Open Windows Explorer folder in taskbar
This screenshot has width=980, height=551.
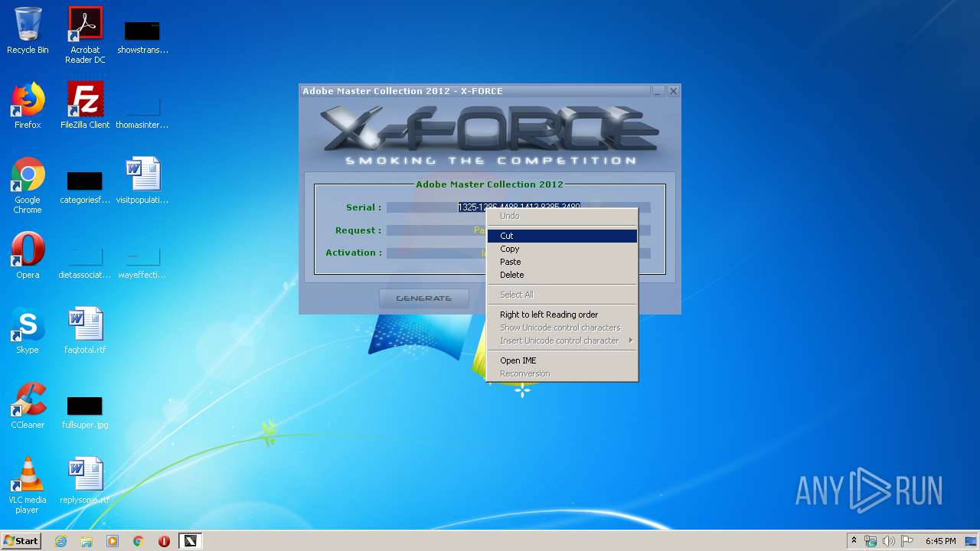click(x=87, y=541)
